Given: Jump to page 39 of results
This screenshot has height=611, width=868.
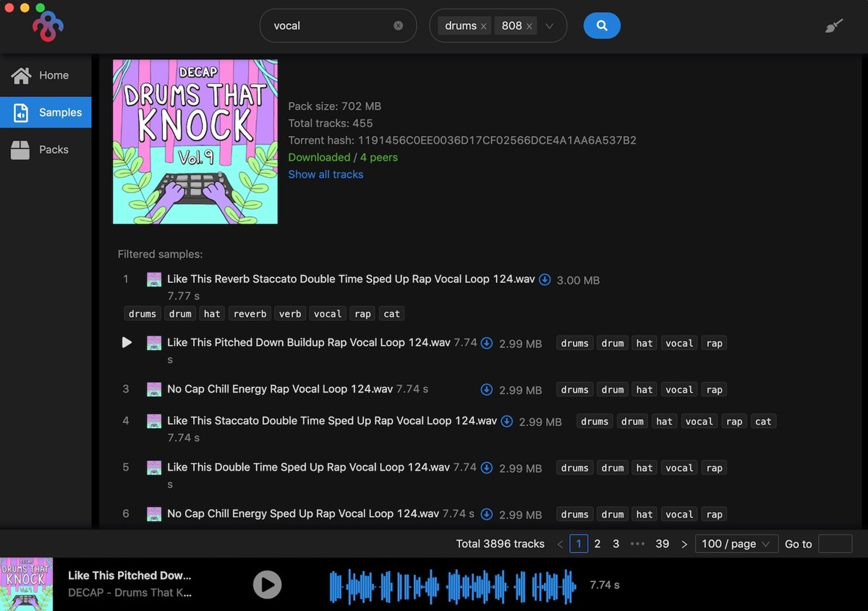Looking at the screenshot, I should tap(662, 544).
